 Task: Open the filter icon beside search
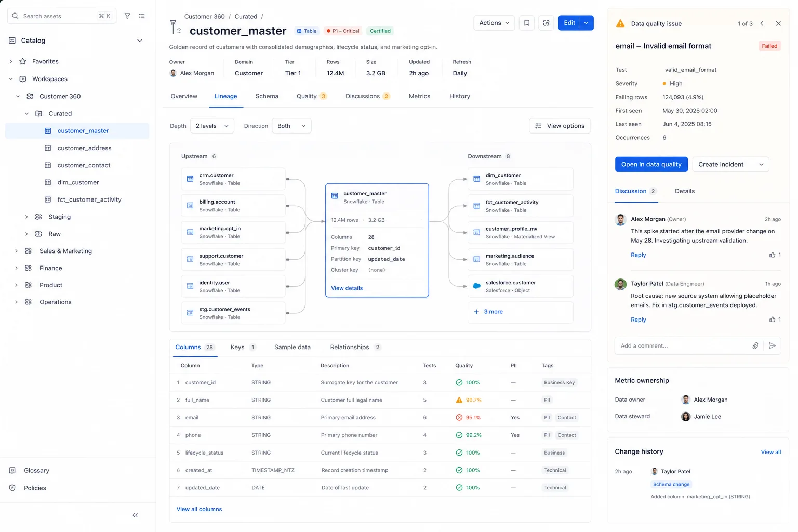pos(127,16)
